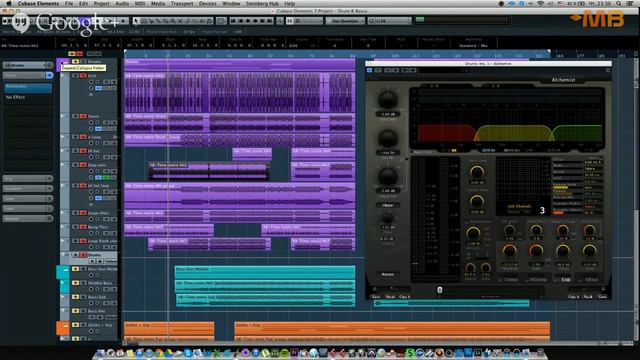The height and width of the screenshot is (360, 640).
Task: Click blue button on the Snare track
Action: [x=98, y=129]
